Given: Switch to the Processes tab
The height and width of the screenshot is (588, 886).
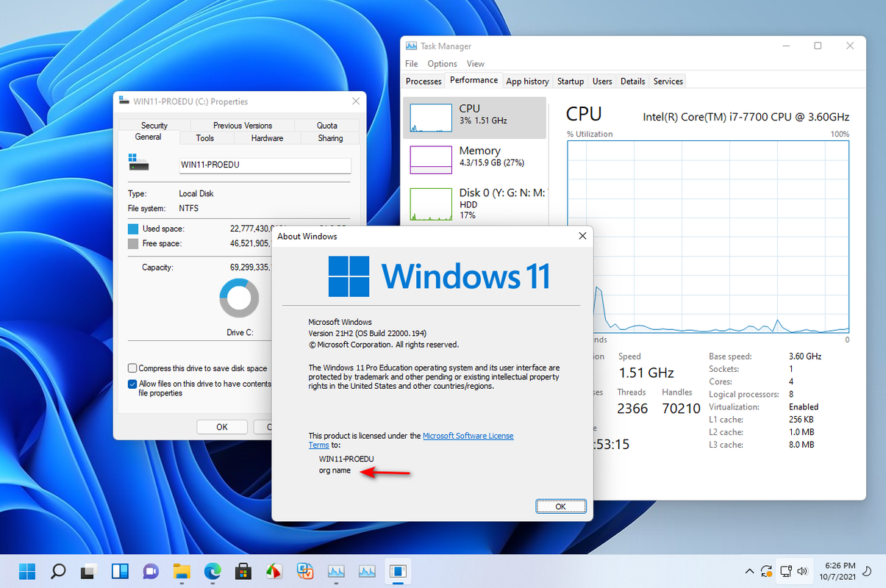Looking at the screenshot, I should tap(424, 82).
